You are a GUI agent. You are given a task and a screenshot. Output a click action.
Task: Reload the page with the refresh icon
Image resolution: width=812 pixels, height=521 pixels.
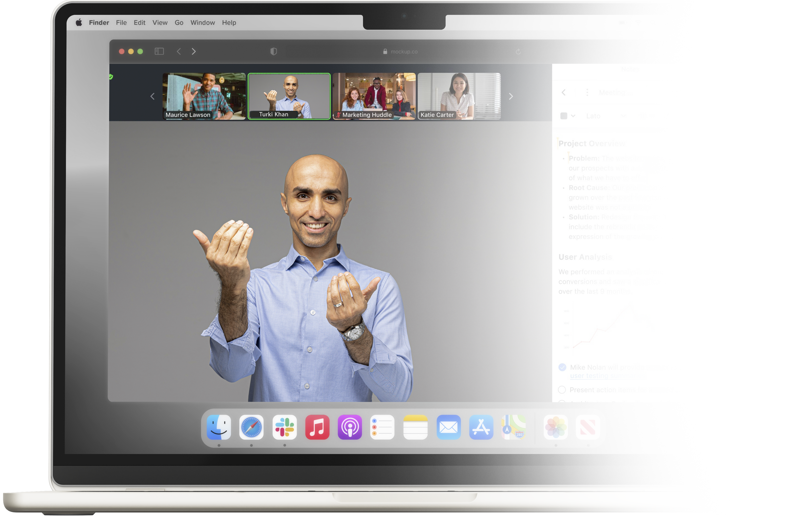click(x=518, y=51)
